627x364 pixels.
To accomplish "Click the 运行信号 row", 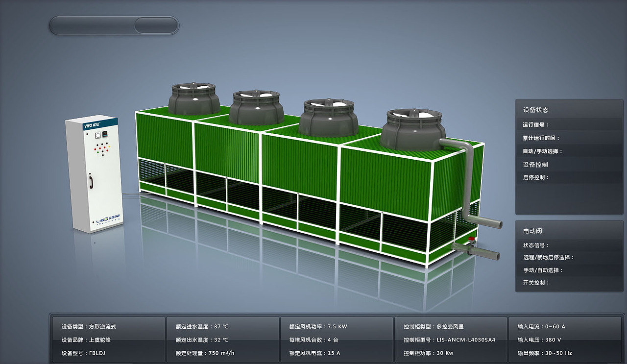I will tap(569, 125).
